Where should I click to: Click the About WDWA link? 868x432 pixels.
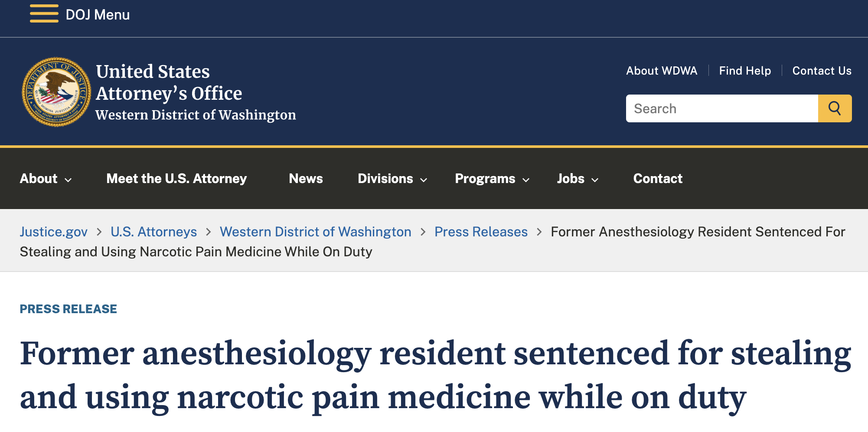coord(661,71)
